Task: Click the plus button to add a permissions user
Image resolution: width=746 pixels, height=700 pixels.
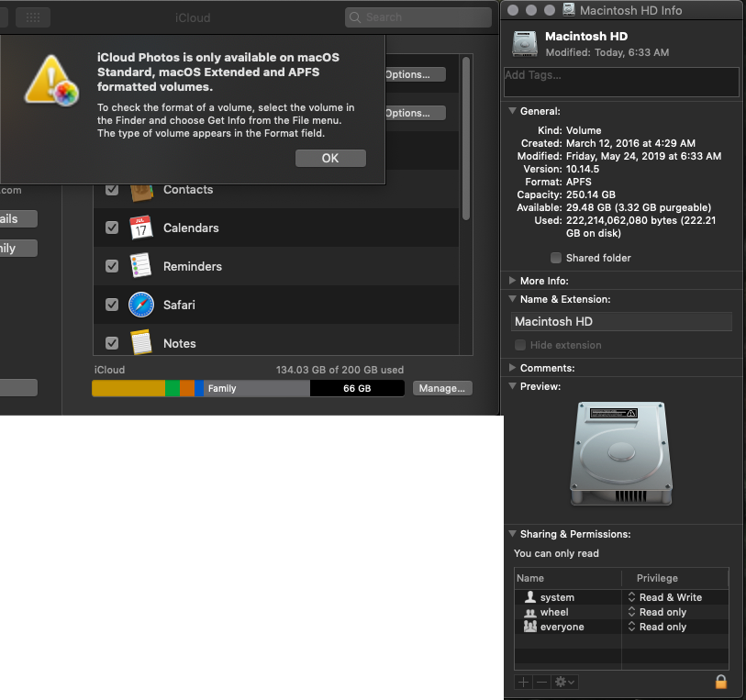Action: (x=523, y=682)
